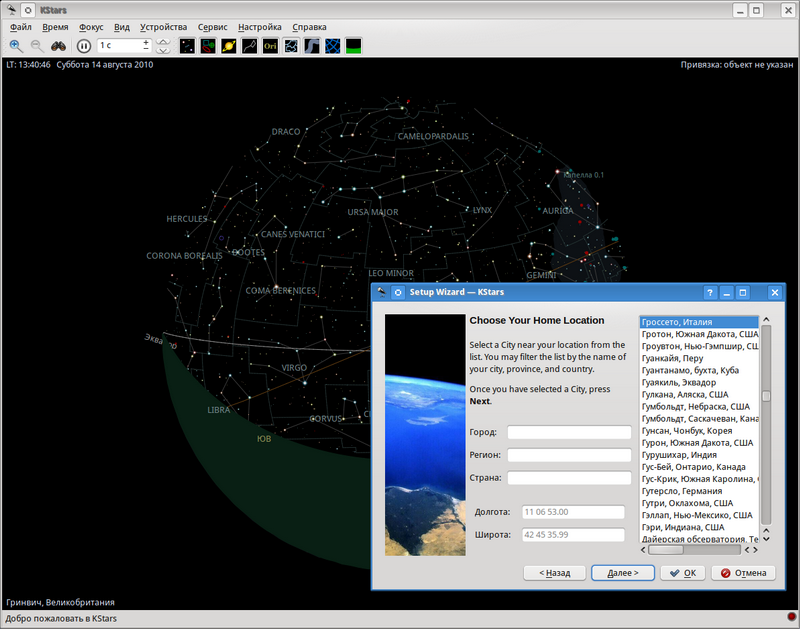The image size is (800, 629).
Task: Select Гроссето, Италия in city list
Action: pos(699,322)
